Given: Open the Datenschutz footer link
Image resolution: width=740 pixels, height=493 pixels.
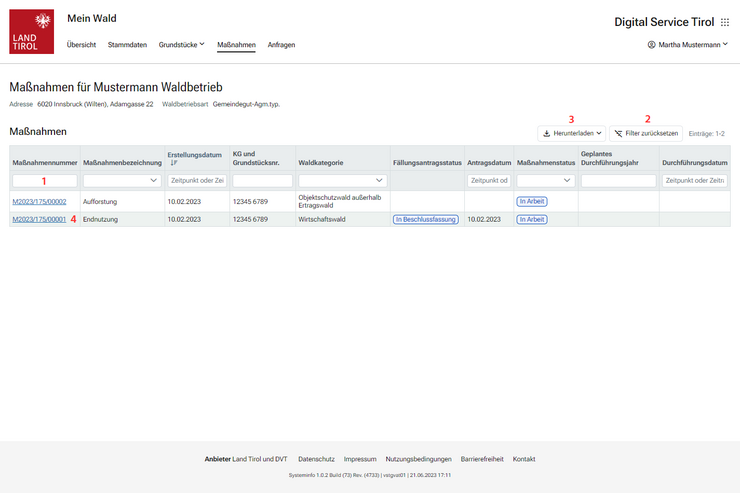Looking at the screenshot, I should click(x=316, y=459).
